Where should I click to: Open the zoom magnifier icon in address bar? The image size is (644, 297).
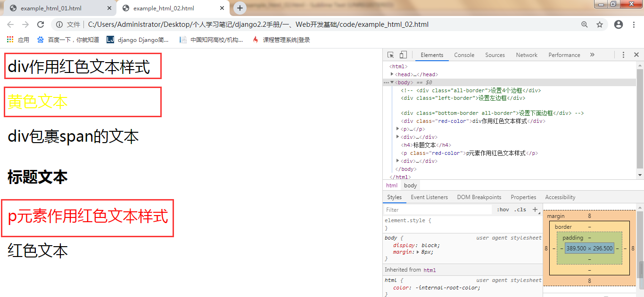(x=585, y=24)
